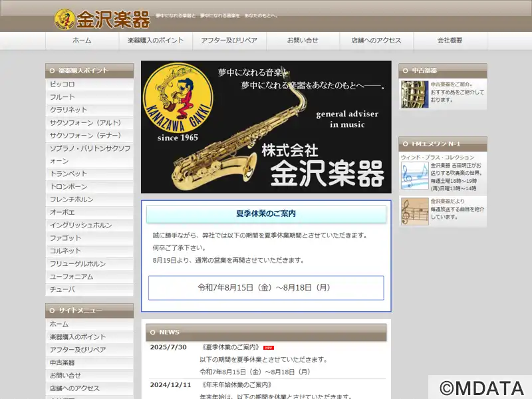Image resolution: width=532 pixels, height=399 pixels.
Task: Select イングリッシュホルン in instrument list
Action: tap(90, 225)
